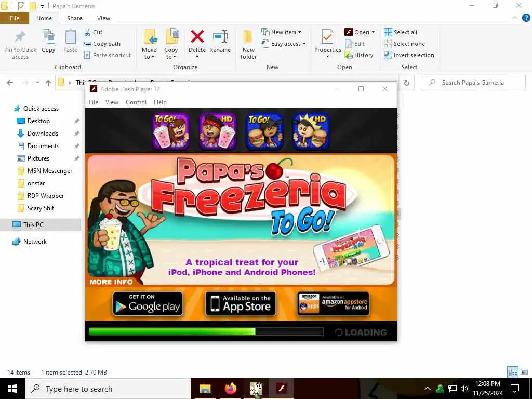Click the Cut scissors command

[94, 32]
